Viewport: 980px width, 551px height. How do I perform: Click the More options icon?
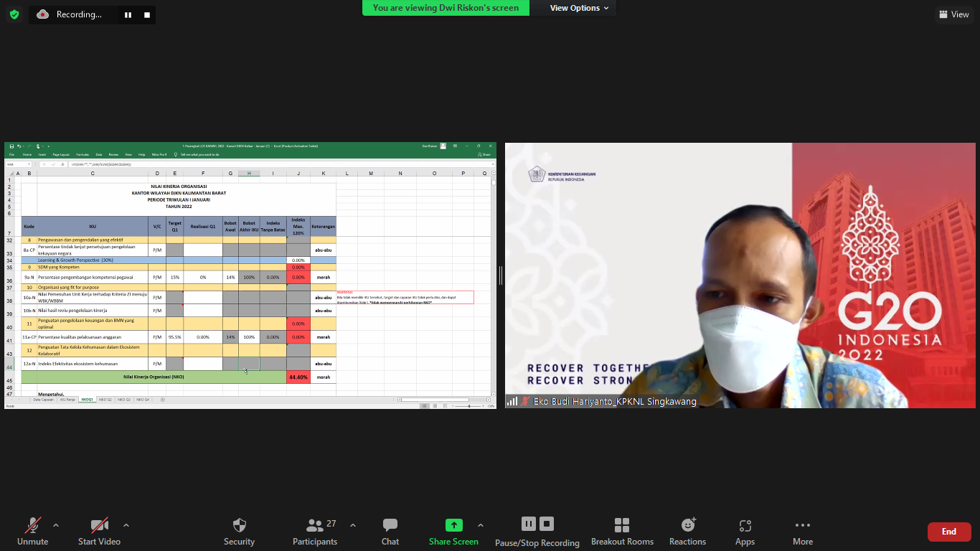[x=802, y=525]
